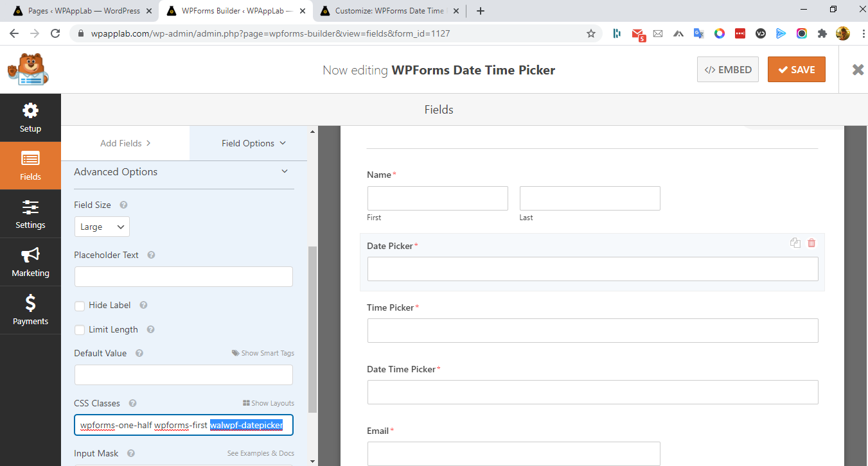Close the Customize WPForms Date Time browser tab
The width and height of the screenshot is (868, 466).
click(457, 11)
